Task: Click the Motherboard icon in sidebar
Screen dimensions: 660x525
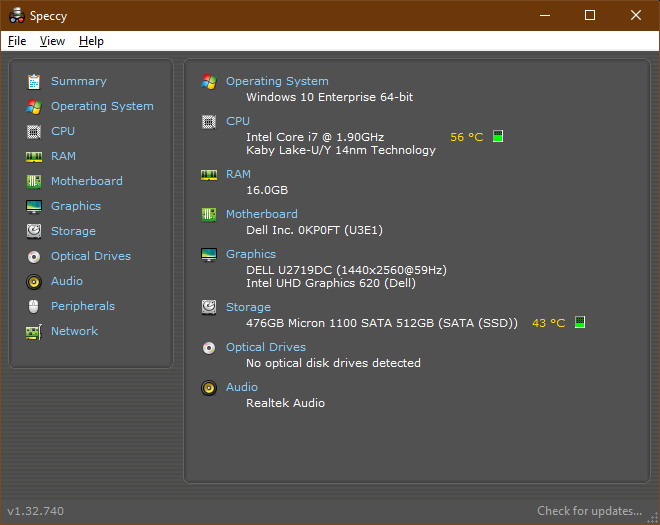Action: click(x=34, y=181)
